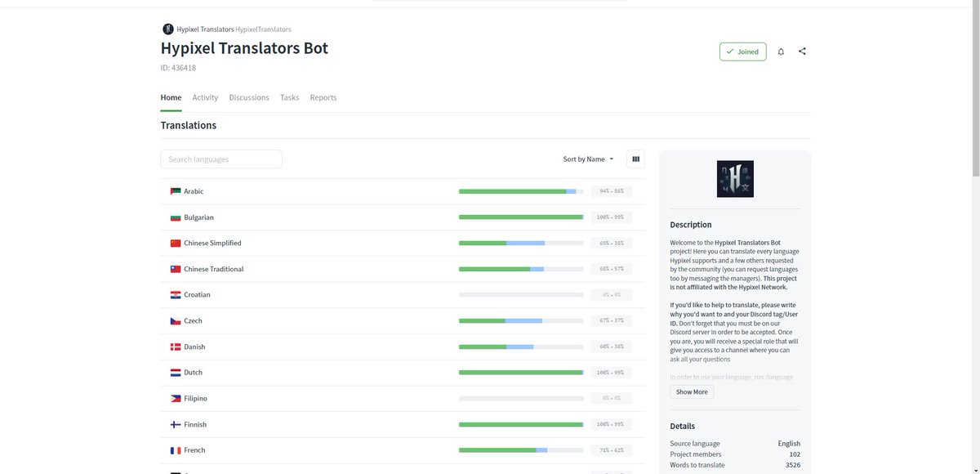
Task: Click the Danish flag icon
Action: point(176,347)
